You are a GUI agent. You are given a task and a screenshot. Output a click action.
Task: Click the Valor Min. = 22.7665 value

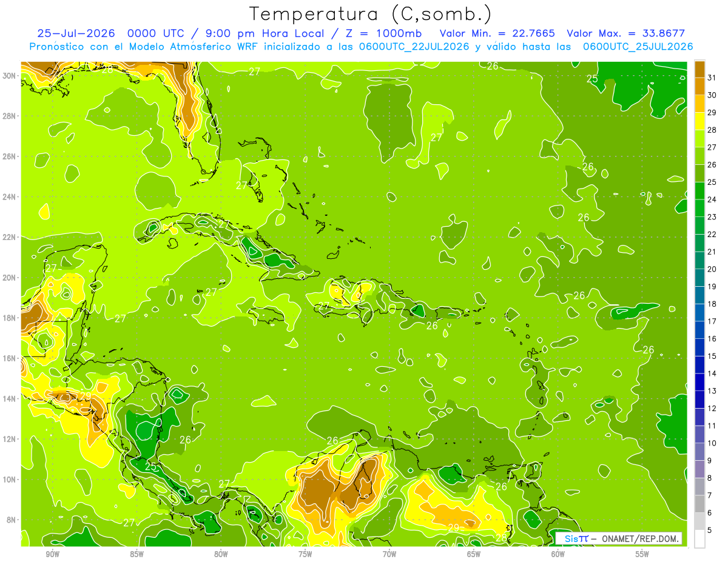coord(497,33)
